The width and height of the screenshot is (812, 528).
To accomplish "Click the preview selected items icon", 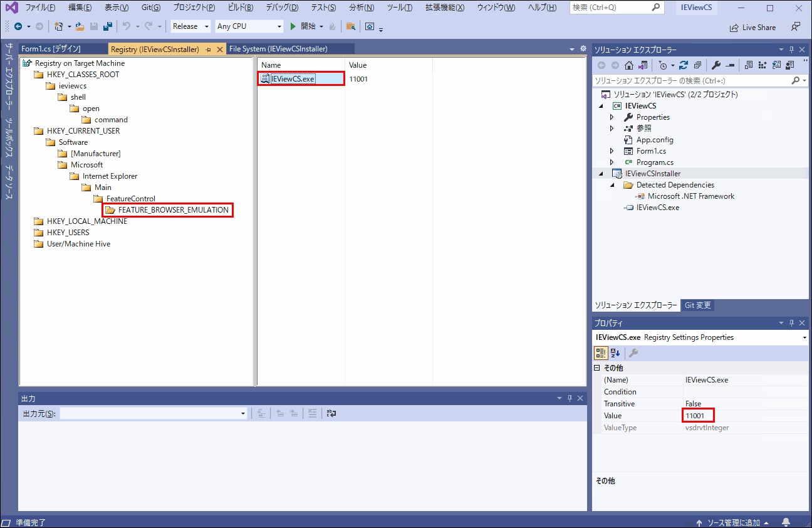I will [x=730, y=65].
